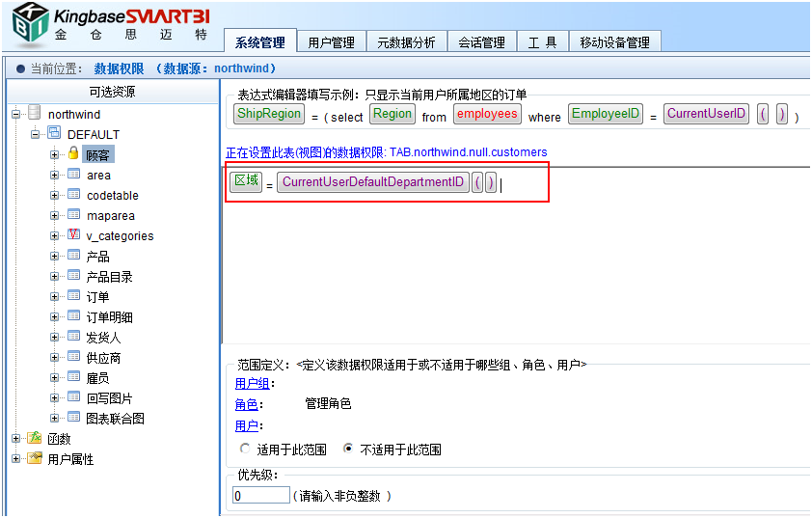This screenshot has height=518, width=812.
Task: Select the 不适用于此范围 radio button
Action: pyautogui.click(x=348, y=449)
